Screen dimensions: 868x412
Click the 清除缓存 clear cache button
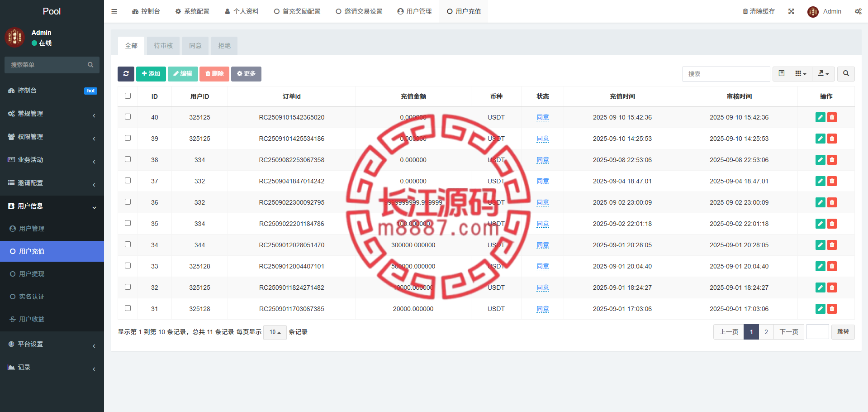pos(759,11)
